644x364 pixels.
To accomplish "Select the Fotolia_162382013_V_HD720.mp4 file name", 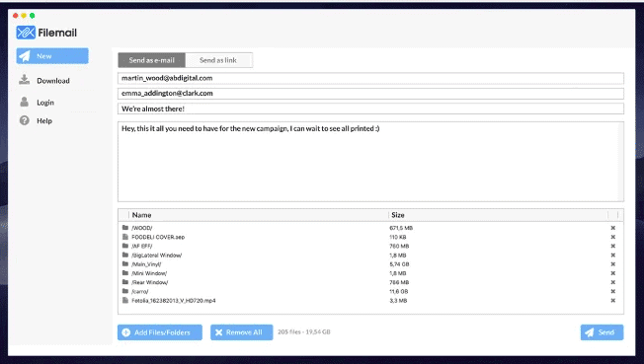I will 173,301.
